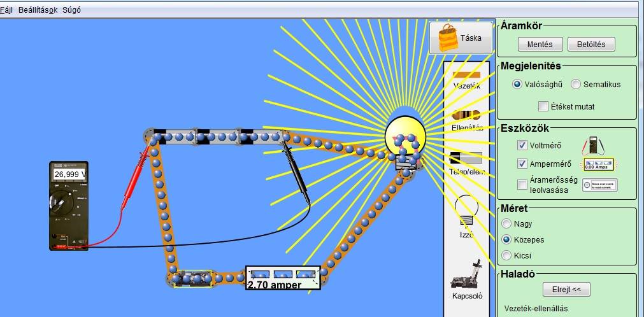
Task: Pick the Ellenállás resistor from the toolbox
Action: [x=466, y=120]
